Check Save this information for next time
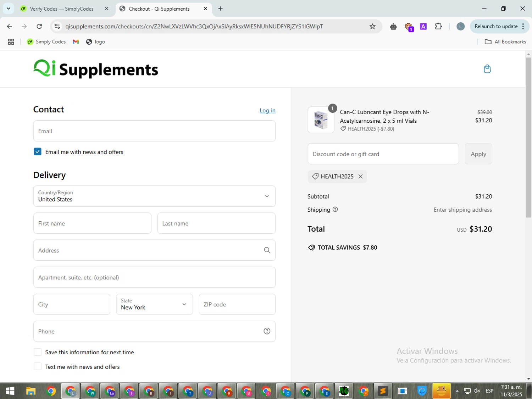Screen dimensions: 532x399 [x=38, y=352]
